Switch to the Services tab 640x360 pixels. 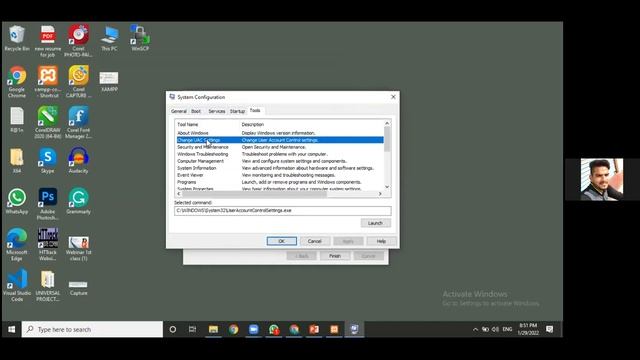coord(217,111)
